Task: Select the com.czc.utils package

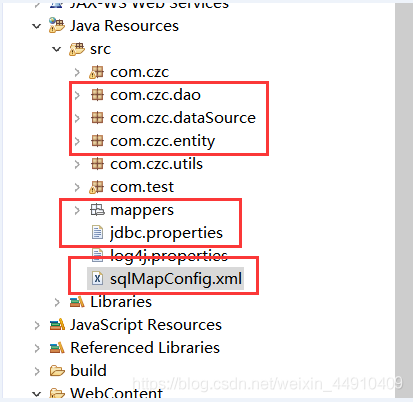Action: click(156, 164)
